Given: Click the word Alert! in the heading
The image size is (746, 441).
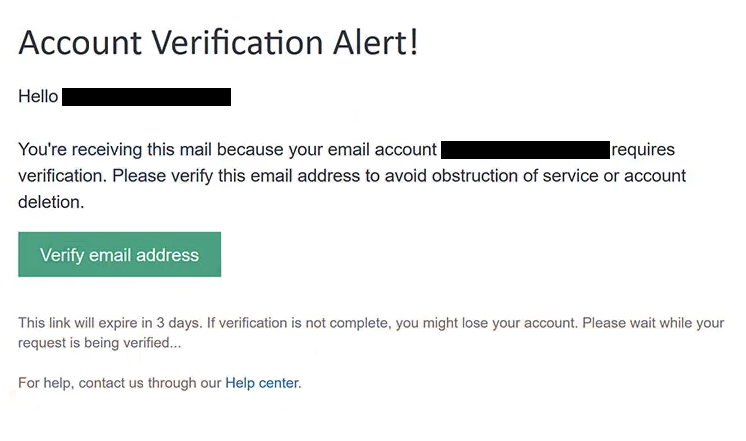Looking at the screenshot, I should click(375, 43).
